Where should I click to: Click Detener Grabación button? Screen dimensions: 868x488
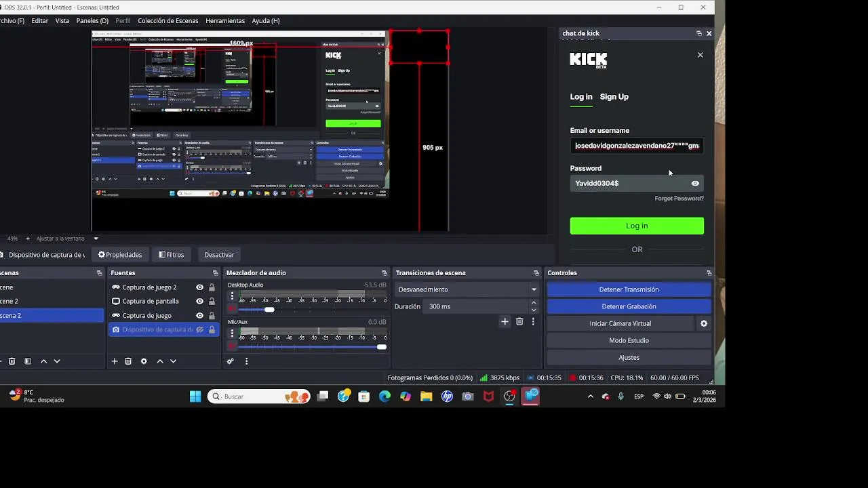tap(629, 306)
